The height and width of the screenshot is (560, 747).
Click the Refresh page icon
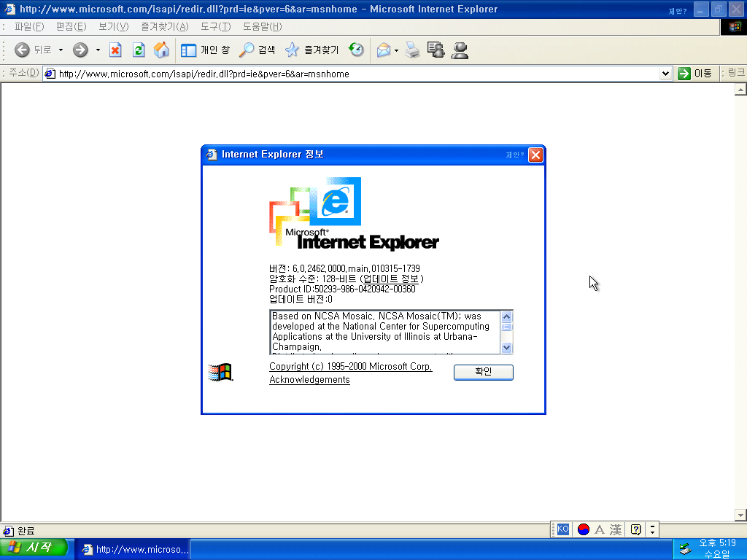tap(139, 50)
